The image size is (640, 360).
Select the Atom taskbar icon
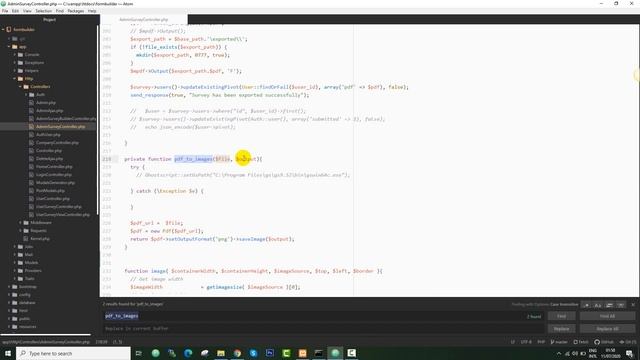click(335, 353)
